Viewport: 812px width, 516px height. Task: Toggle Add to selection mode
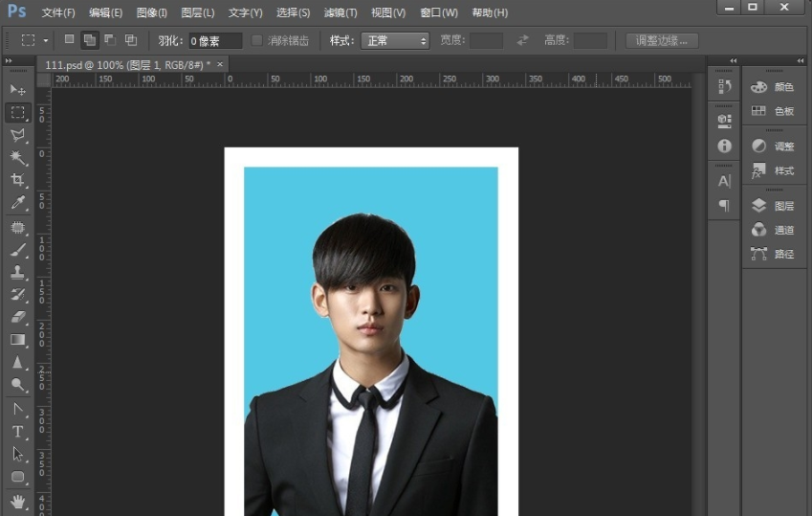click(89, 40)
